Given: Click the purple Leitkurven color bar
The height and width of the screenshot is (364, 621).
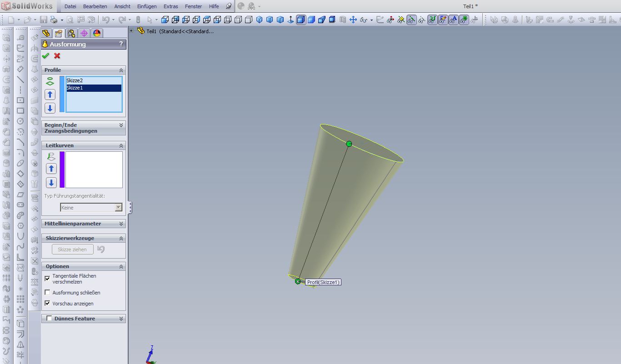Looking at the screenshot, I should [62, 170].
